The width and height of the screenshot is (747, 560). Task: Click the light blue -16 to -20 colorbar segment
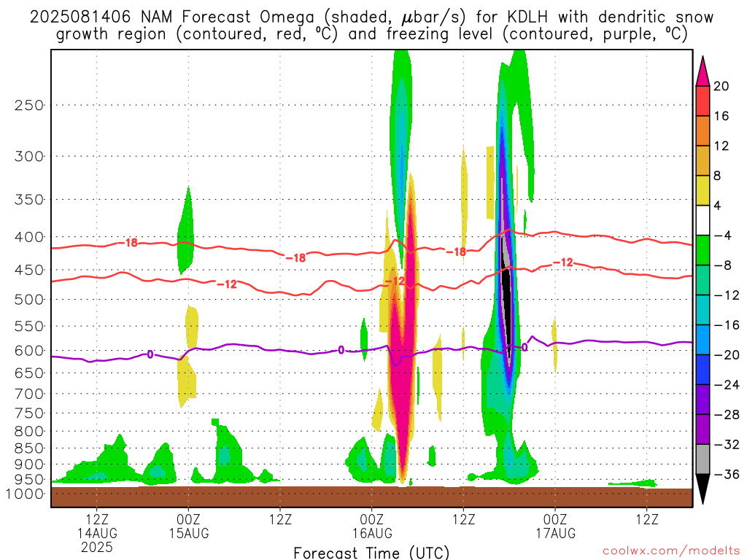pyautogui.click(x=703, y=340)
